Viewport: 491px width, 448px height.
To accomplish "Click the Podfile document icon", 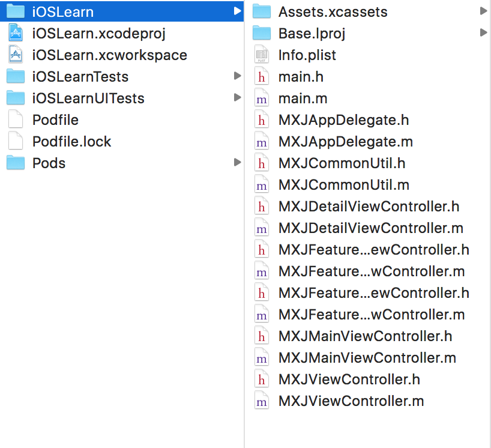I will pos(16,120).
